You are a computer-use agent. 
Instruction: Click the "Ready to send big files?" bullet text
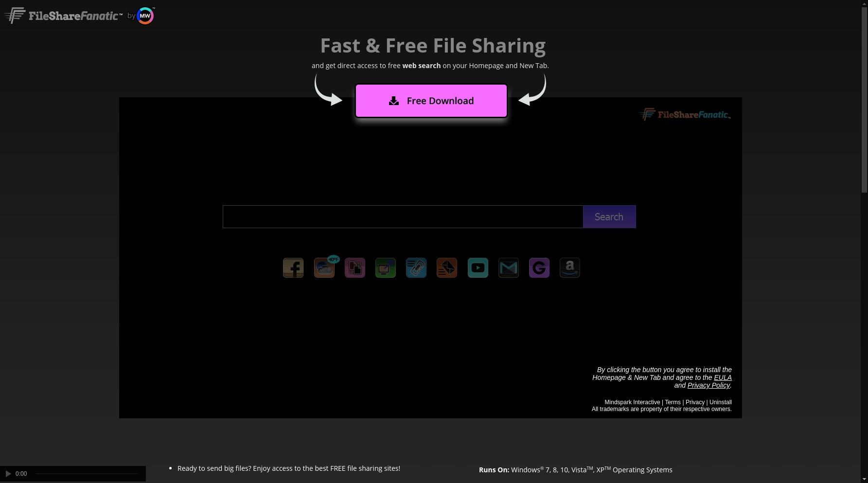pyautogui.click(x=289, y=468)
